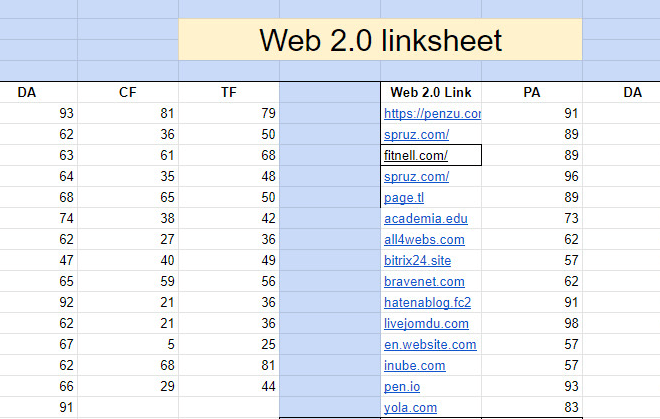Select DA cell with value 47
The image size is (660, 419).
tap(39, 261)
